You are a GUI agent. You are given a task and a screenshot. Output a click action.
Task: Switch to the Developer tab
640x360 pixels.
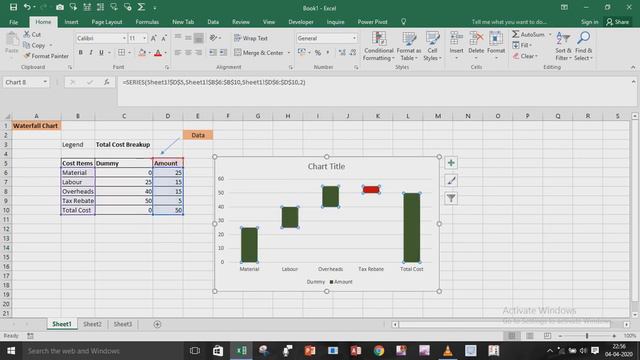pos(301,22)
